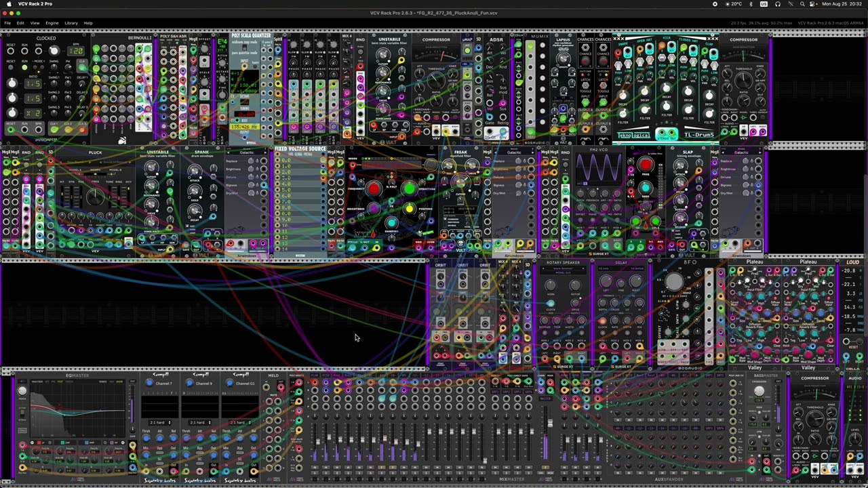
Task: Click the AUXSPANDER module label
Action: point(669,480)
